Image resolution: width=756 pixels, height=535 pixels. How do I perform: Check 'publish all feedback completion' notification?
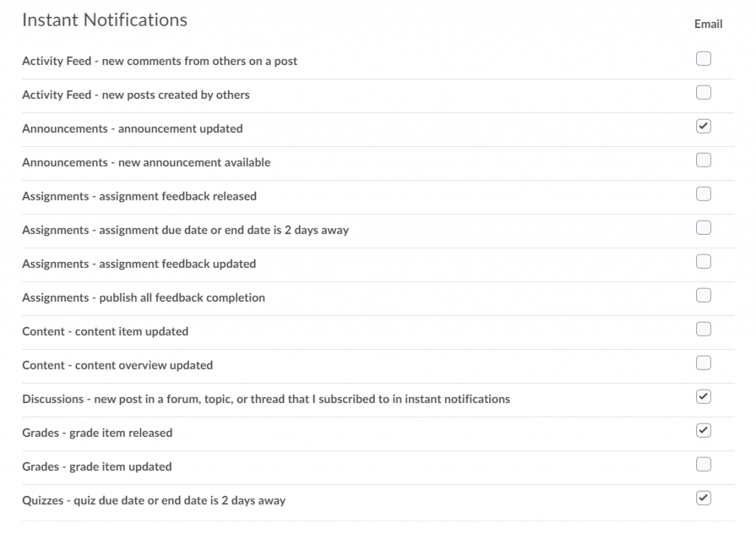click(704, 295)
